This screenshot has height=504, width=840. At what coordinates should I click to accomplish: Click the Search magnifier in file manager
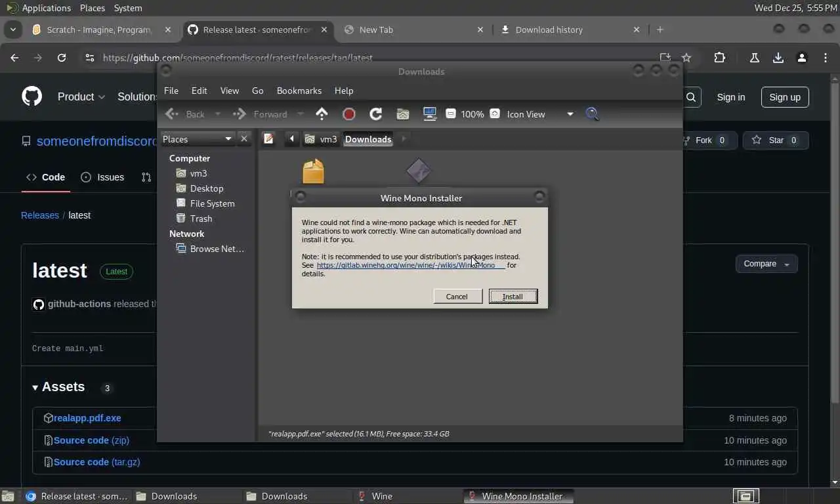click(593, 114)
